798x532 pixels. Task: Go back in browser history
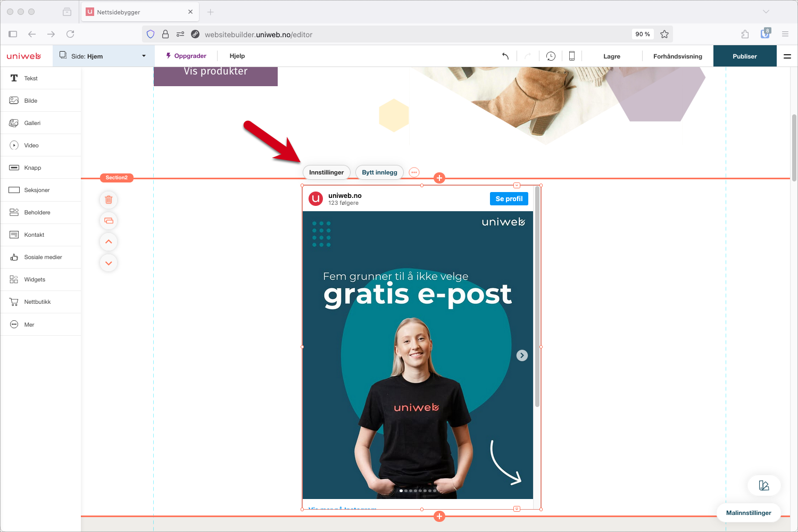(32, 34)
